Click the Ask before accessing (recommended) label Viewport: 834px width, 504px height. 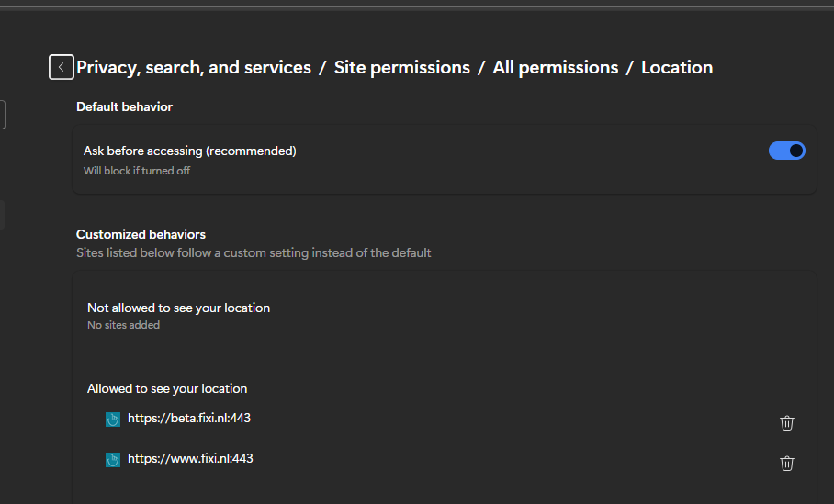tap(189, 151)
